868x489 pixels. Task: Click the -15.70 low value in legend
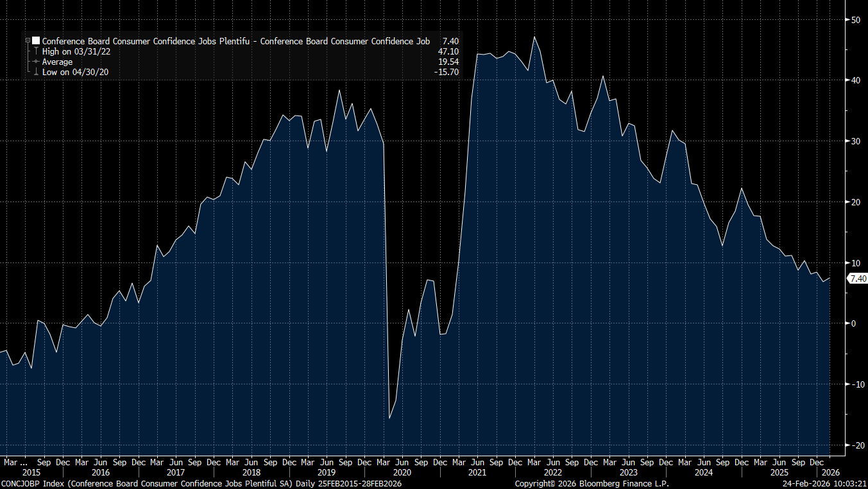pyautogui.click(x=447, y=72)
